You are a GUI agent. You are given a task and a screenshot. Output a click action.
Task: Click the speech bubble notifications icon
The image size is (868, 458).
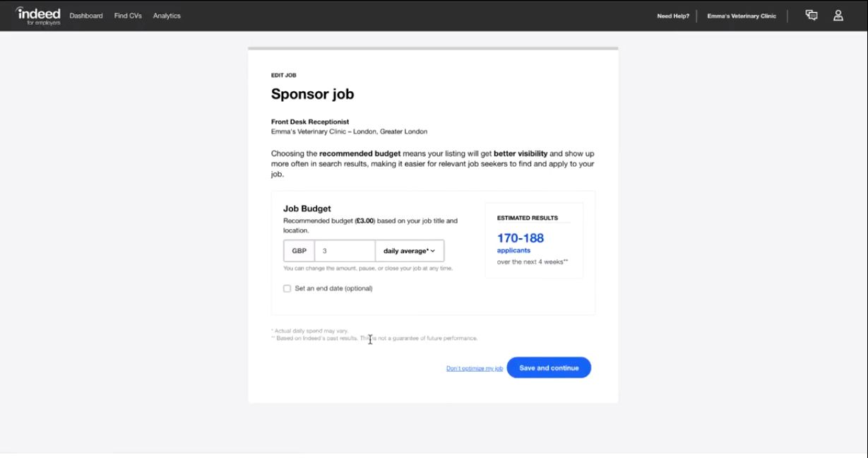811,15
